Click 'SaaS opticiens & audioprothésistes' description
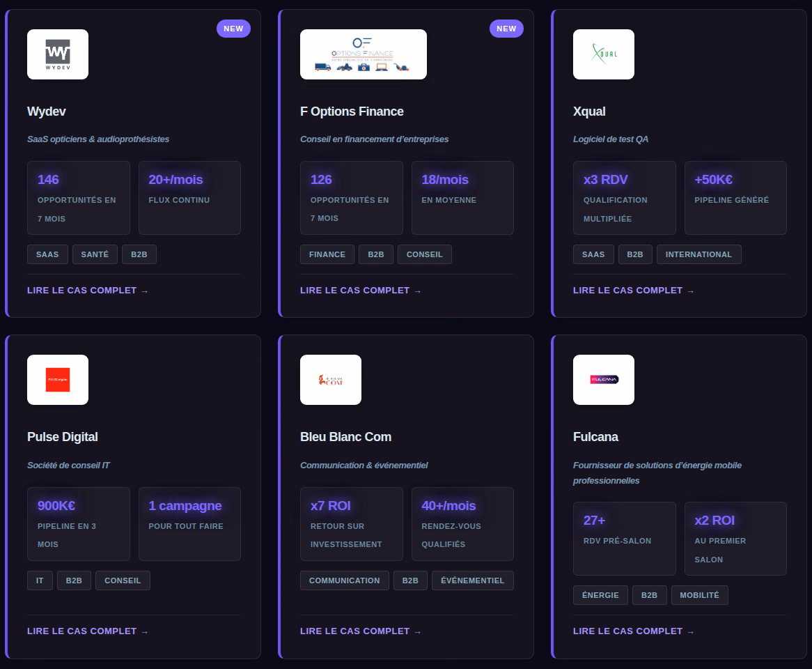The height and width of the screenshot is (669, 812). coord(98,139)
